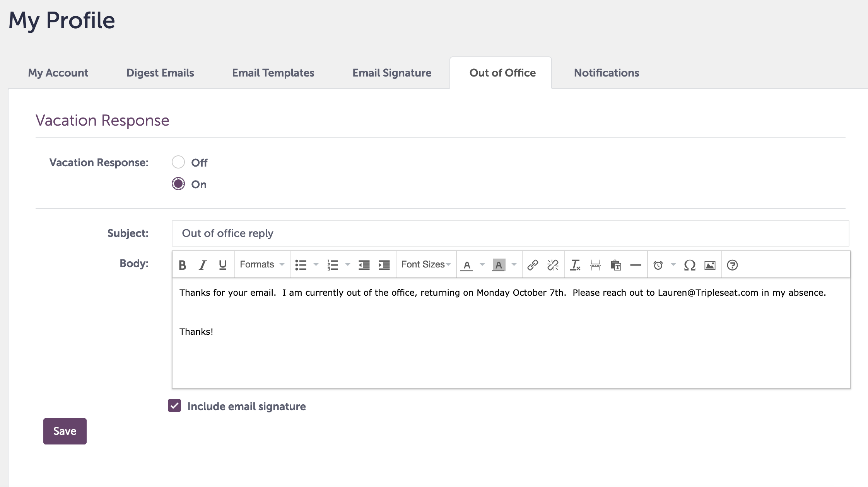This screenshot has width=868, height=487.
Task: Toggle underline formatting button
Action: (223, 265)
